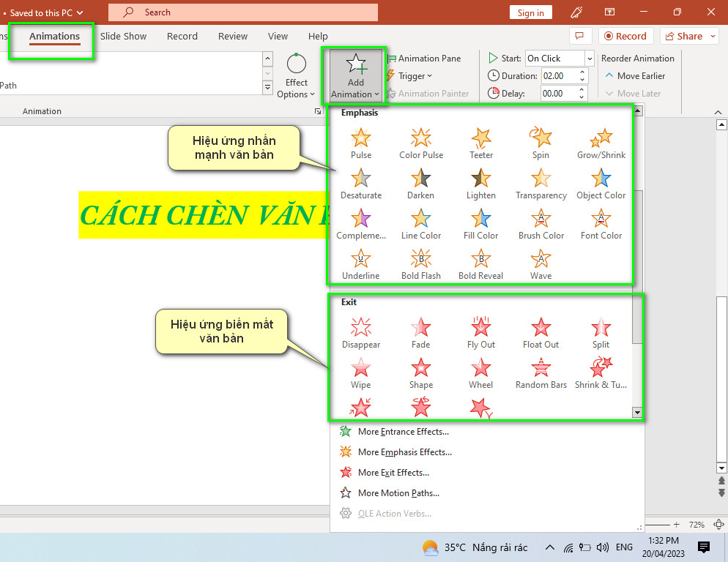Choose the Fill Color emphasis effect
The height and width of the screenshot is (562, 728).
pos(481,224)
